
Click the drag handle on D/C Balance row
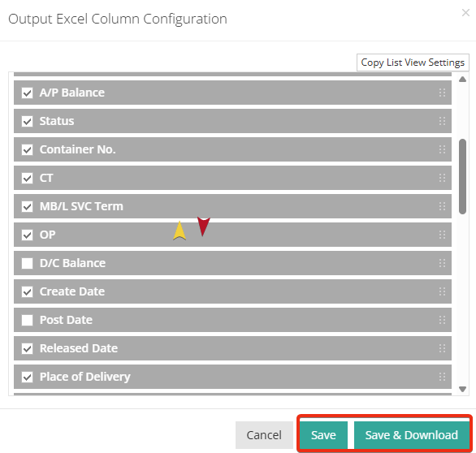click(442, 263)
